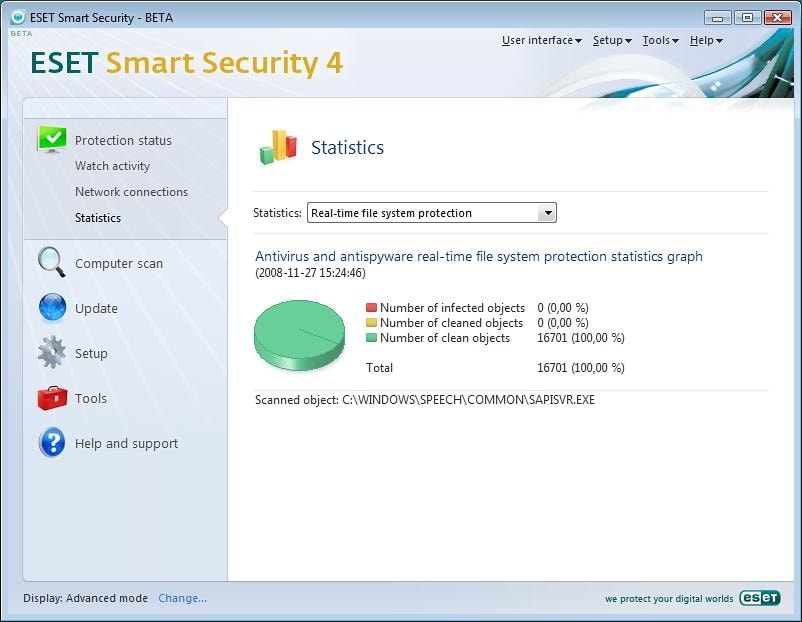Select the Statistics sidebar entry

coord(98,217)
